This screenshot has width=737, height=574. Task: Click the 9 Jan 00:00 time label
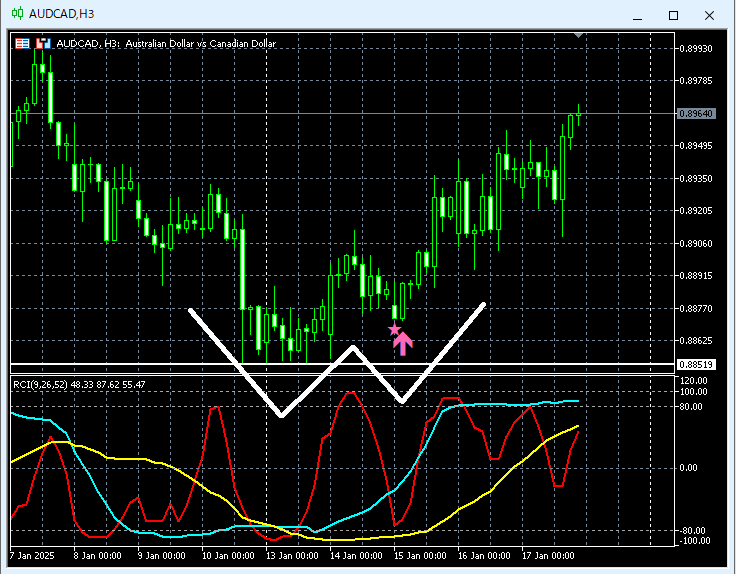[162, 556]
